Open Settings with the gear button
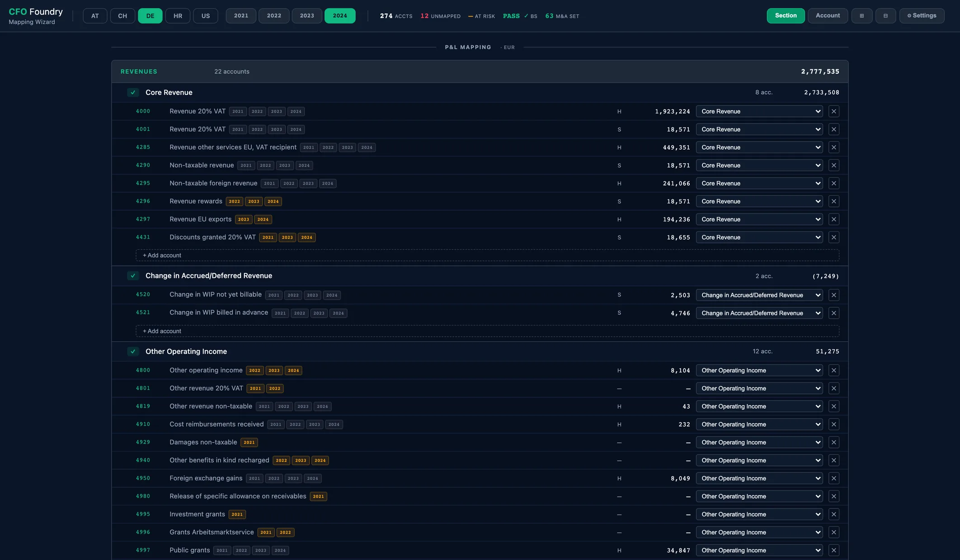This screenshot has height=560, width=960. (x=922, y=16)
